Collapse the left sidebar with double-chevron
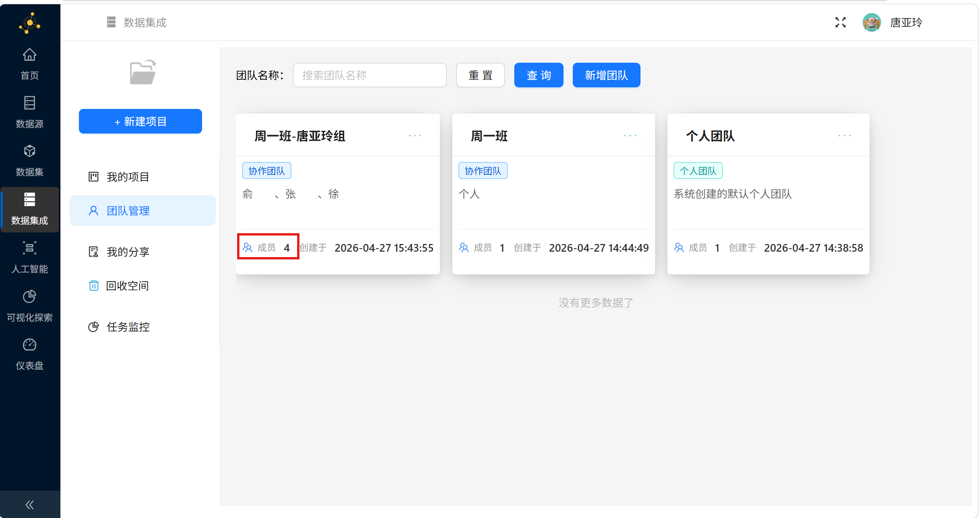 click(30, 505)
